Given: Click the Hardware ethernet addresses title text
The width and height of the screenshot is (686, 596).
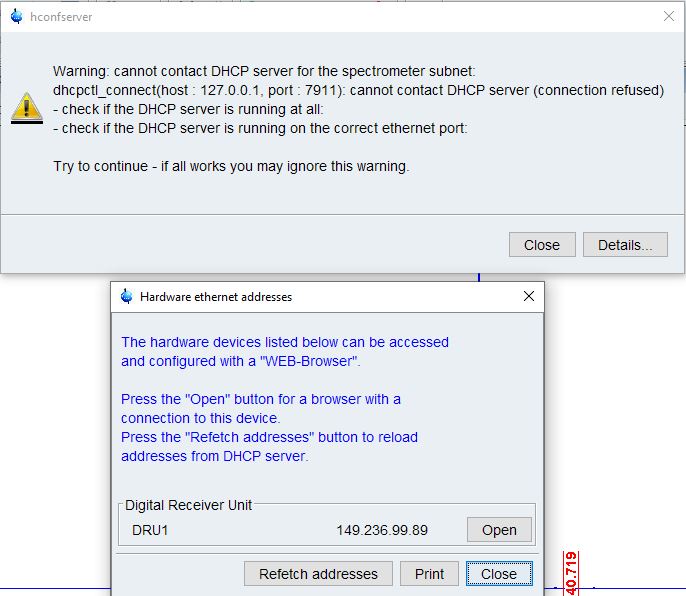Looking at the screenshot, I should point(216,297).
